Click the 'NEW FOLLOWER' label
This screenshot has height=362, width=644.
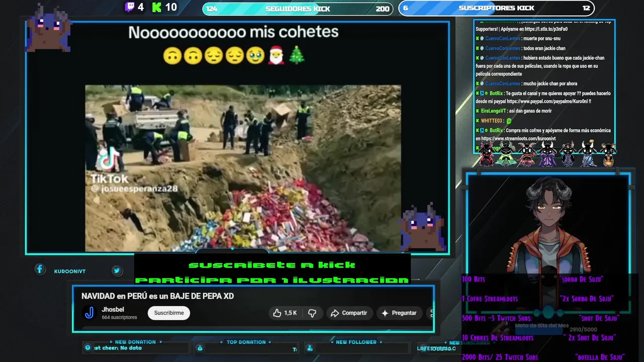click(x=356, y=342)
